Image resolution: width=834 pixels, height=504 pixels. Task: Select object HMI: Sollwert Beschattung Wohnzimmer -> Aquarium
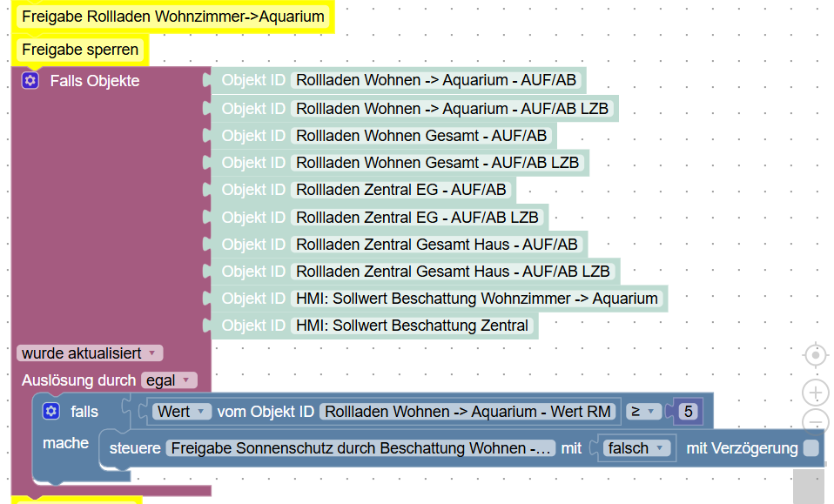[x=476, y=299]
